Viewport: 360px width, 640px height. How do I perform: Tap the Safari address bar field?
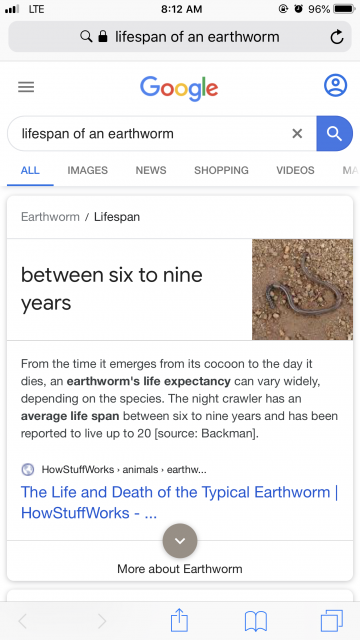click(x=180, y=37)
